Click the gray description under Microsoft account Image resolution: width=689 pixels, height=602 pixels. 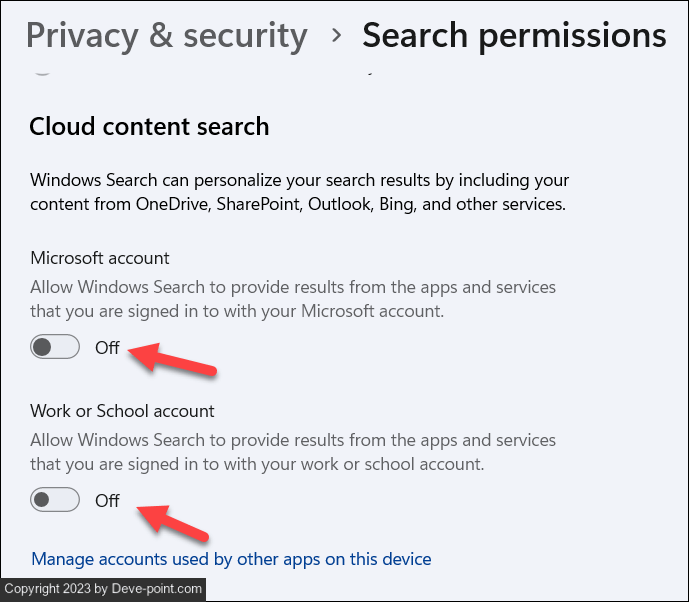click(x=293, y=299)
